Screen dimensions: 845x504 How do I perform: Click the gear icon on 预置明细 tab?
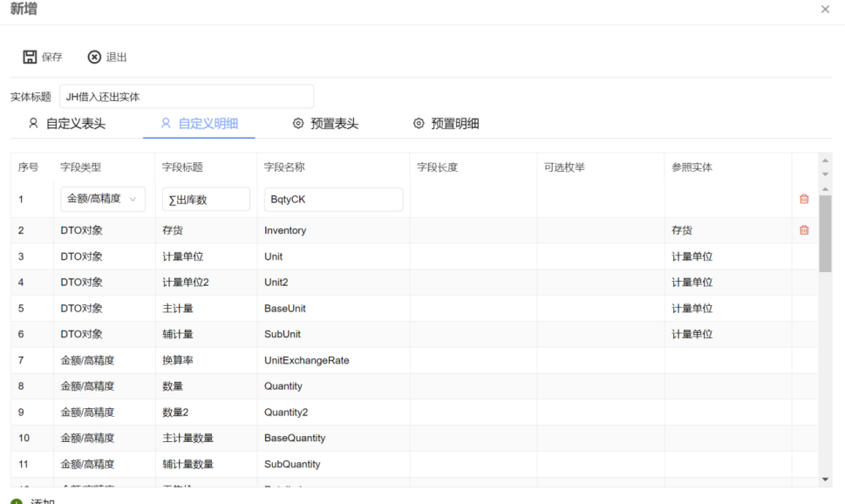pyautogui.click(x=419, y=123)
